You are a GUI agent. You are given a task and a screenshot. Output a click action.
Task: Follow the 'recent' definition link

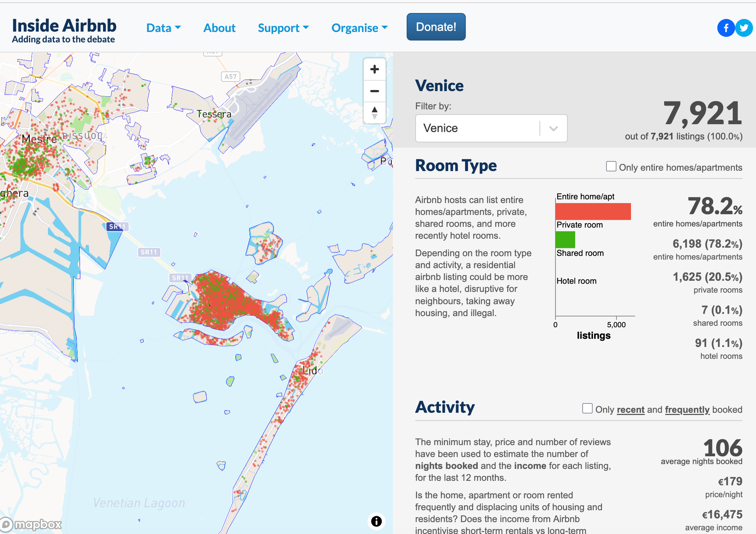[631, 409]
